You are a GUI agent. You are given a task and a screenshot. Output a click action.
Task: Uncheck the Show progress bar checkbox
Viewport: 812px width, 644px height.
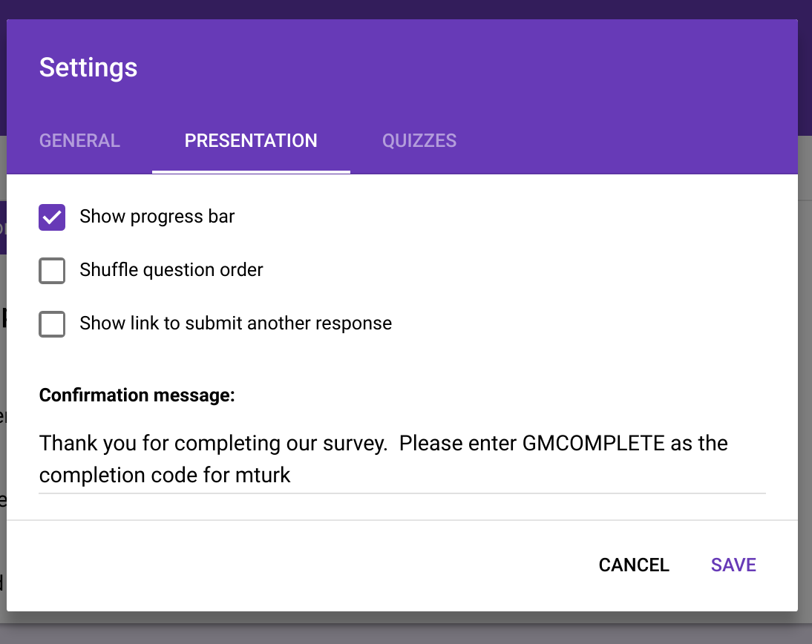click(x=52, y=217)
